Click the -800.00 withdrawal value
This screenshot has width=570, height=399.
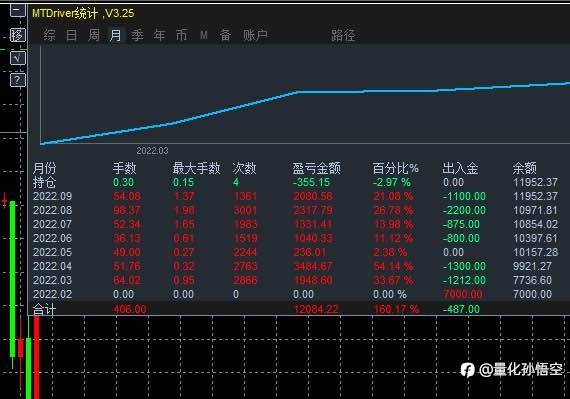coord(461,238)
